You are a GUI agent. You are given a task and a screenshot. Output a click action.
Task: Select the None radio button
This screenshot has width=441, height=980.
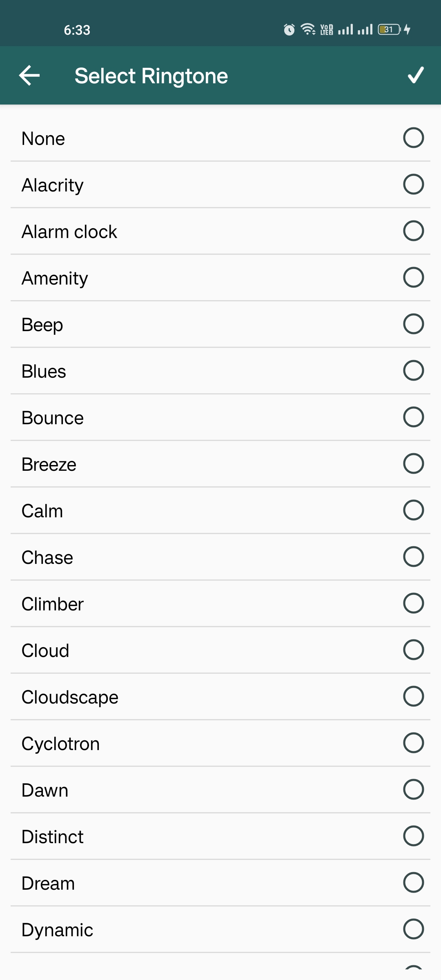[x=413, y=138]
